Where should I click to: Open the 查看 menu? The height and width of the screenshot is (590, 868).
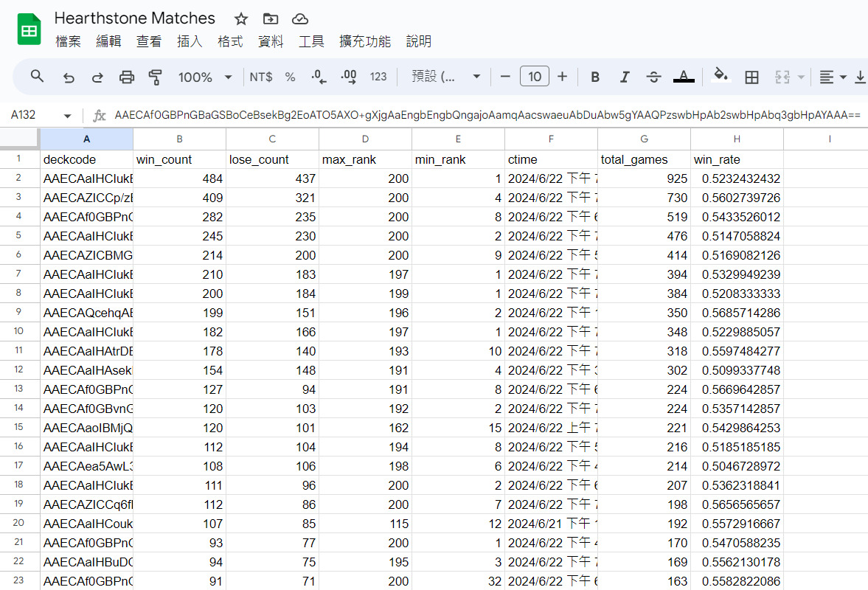(149, 41)
